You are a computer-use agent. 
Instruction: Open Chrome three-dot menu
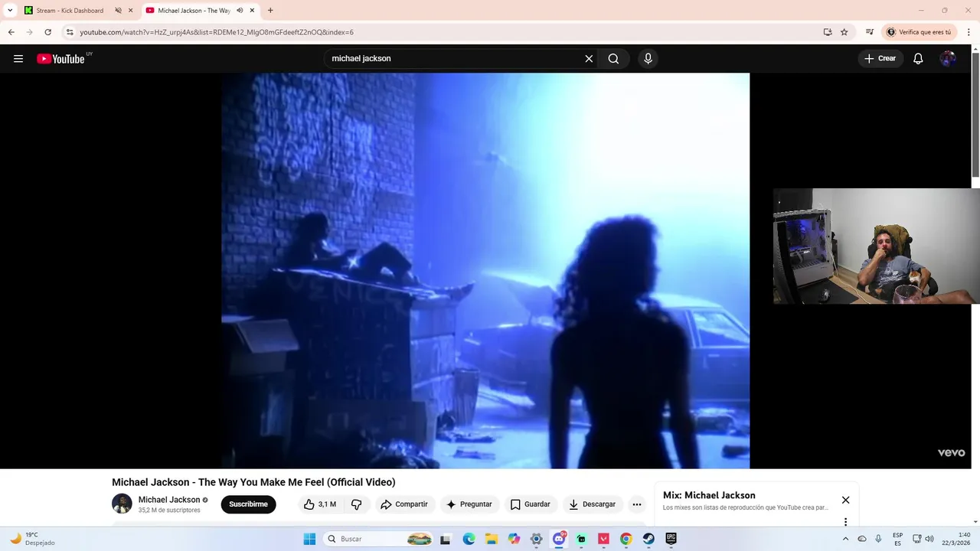click(968, 32)
